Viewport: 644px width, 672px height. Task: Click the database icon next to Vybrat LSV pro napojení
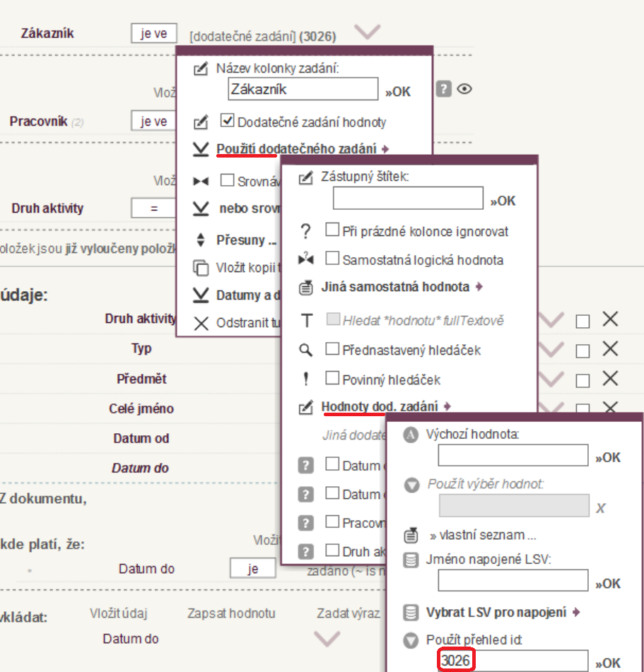point(410,612)
